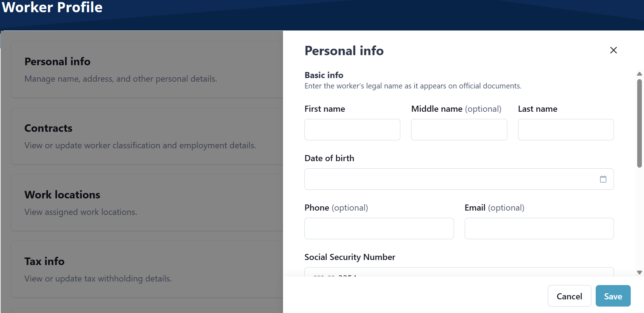
Task: Click the Basic info section heading
Action: pos(324,75)
